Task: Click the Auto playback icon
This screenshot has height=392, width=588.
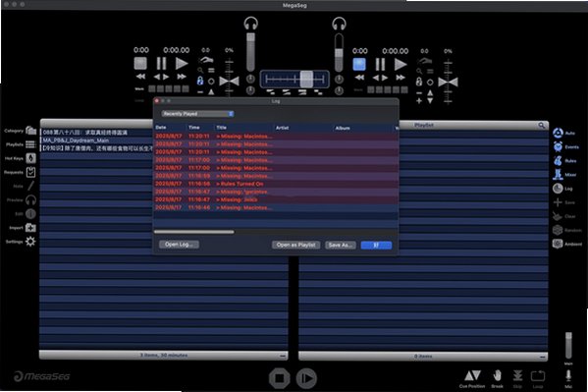Action: (558, 133)
